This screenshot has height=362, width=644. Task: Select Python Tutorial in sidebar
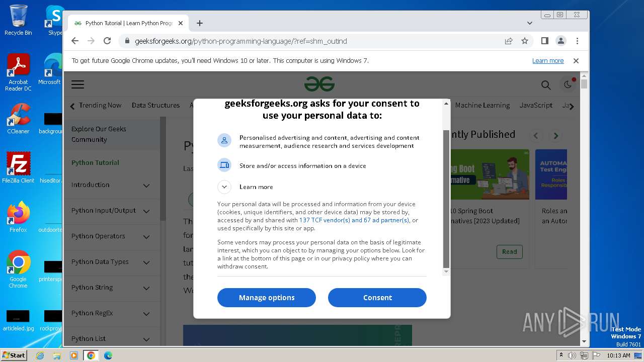pyautogui.click(x=95, y=163)
